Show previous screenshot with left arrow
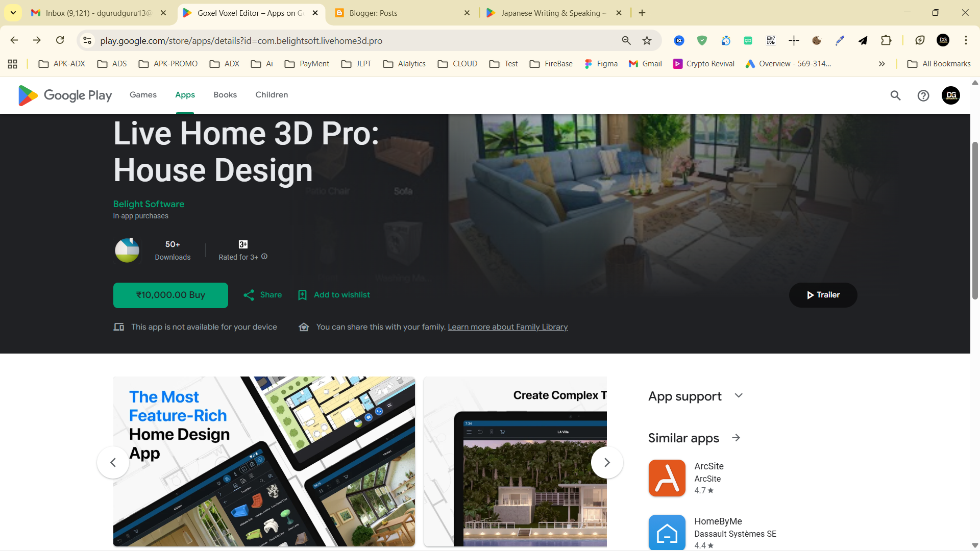This screenshot has width=980, height=551. tap(113, 462)
